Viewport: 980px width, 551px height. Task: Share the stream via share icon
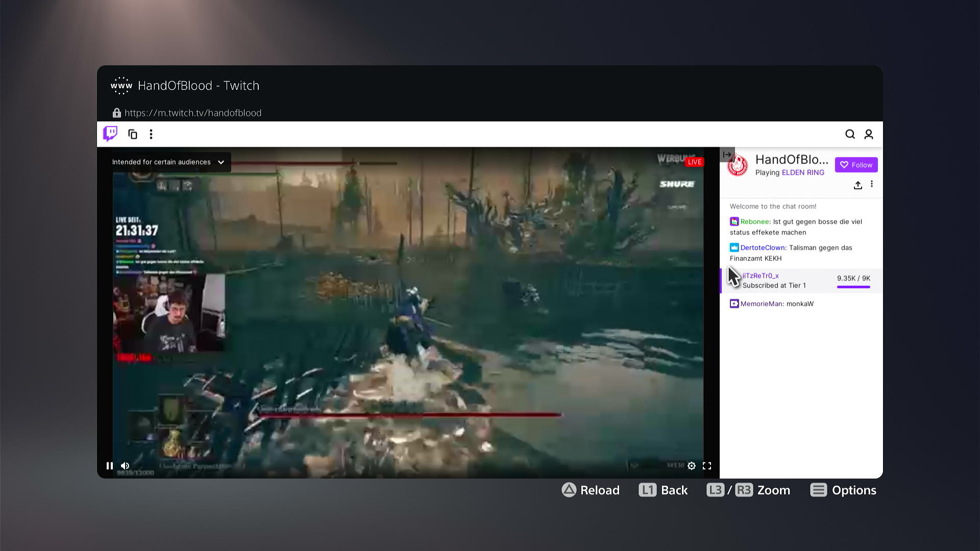tap(858, 185)
